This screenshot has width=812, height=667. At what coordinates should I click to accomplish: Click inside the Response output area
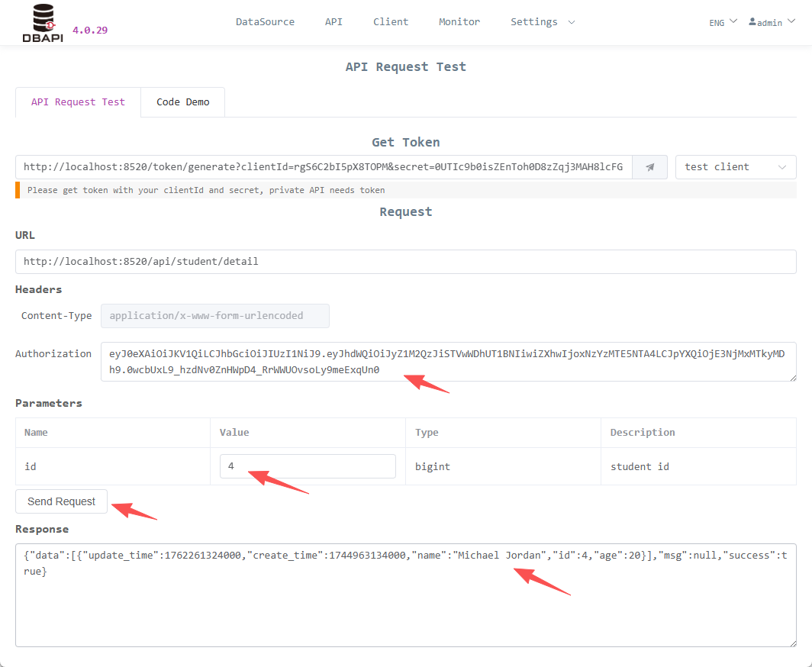405,595
